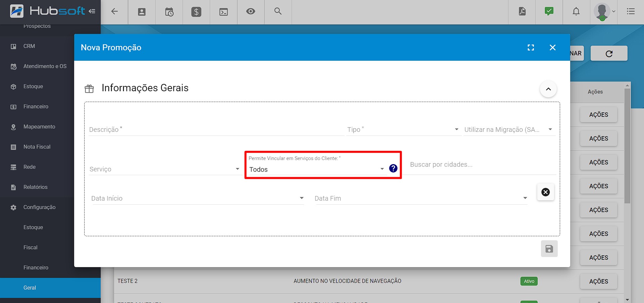Open the dollar sign financial icon
This screenshot has height=303, width=644.
pyautogui.click(x=196, y=12)
